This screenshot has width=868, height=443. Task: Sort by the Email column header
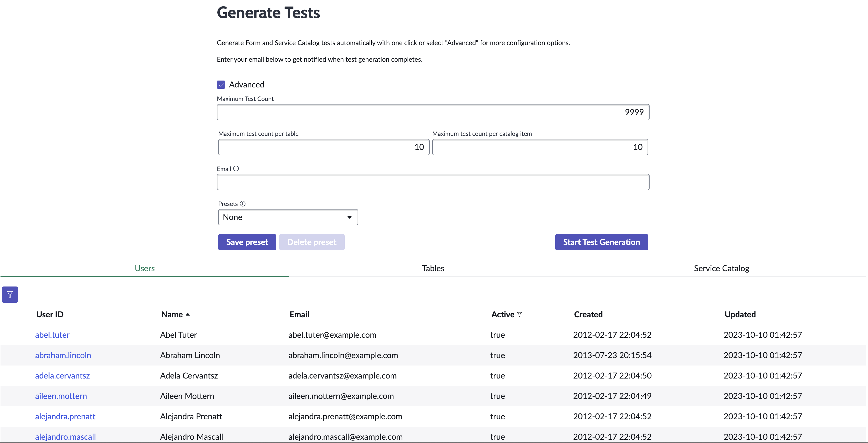pyautogui.click(x=299, y=315)
